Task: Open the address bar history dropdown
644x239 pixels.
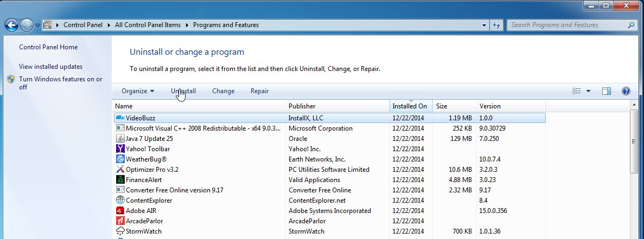Action: (484, 25)
